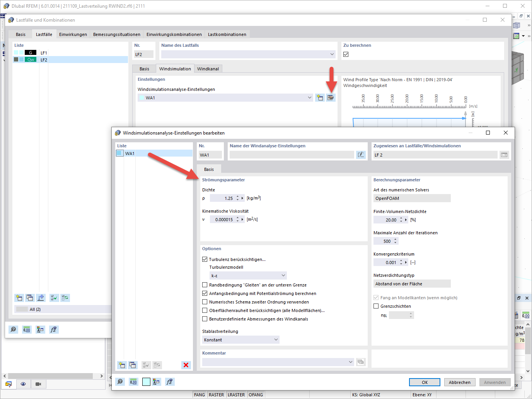Switch to the Windkanal tab
This screenshot has height=399, width=532.
(208, 68)
